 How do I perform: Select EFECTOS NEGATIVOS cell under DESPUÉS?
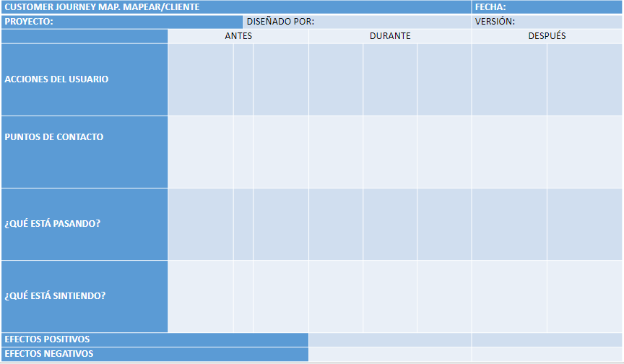click(547, 354)
